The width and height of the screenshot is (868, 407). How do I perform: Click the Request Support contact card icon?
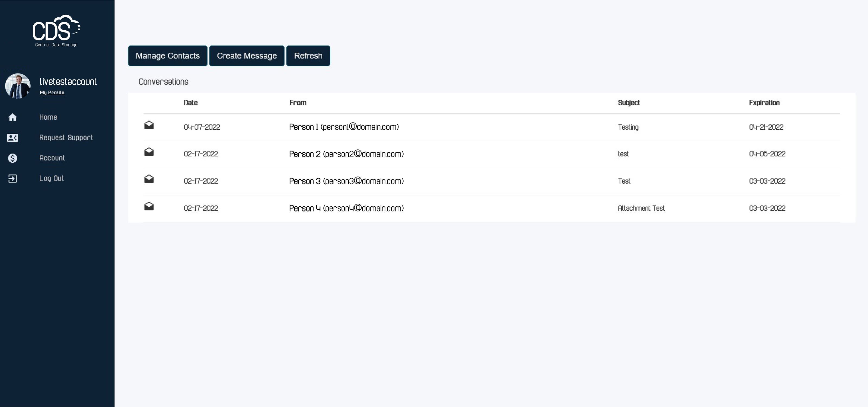12,138
